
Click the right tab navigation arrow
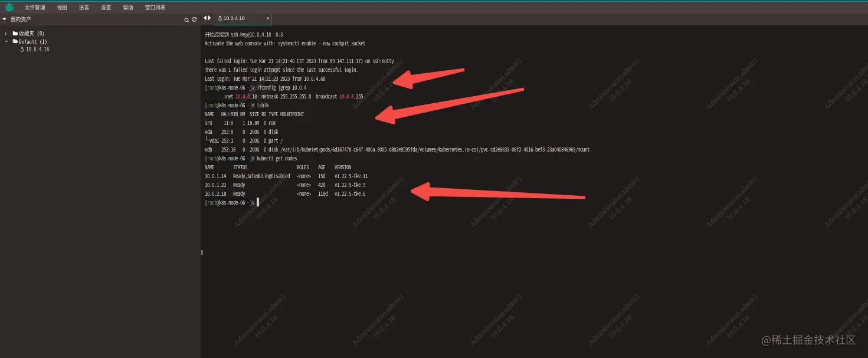[x=209, y=18]
